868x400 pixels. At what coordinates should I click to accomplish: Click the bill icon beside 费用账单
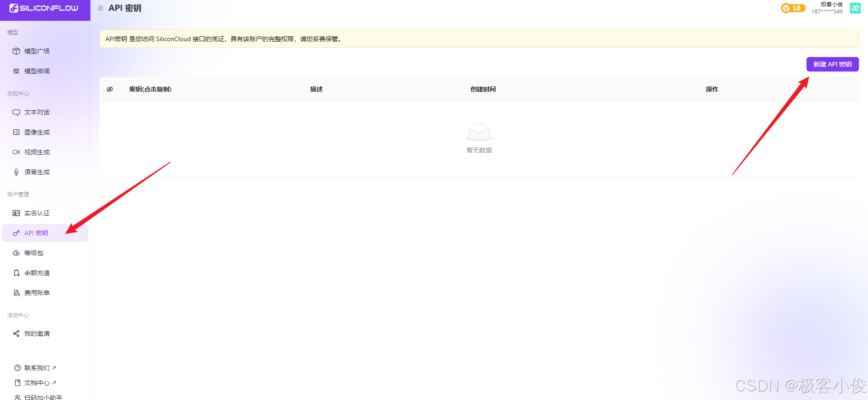coord(16,293)
